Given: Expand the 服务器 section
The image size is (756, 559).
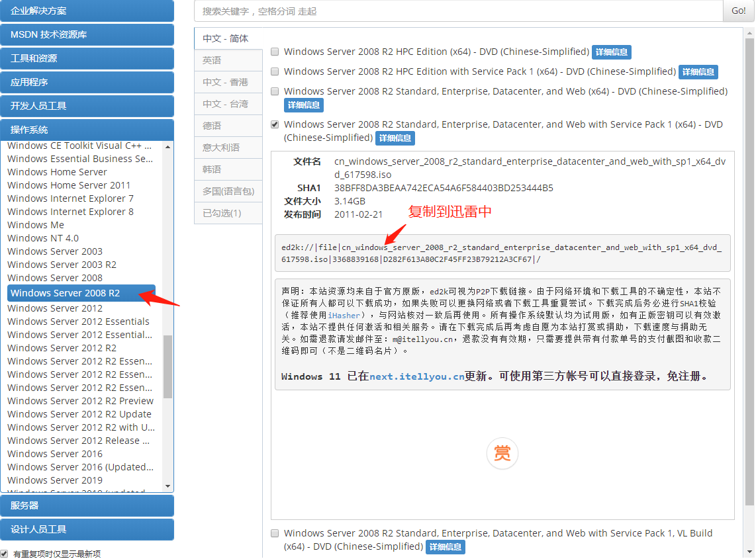Looking at the screenshot, I should click(x=87, y=505).
